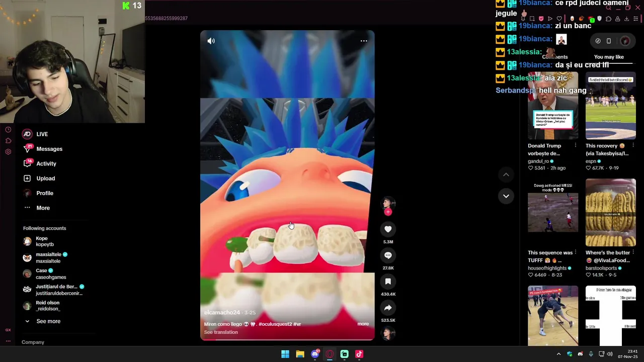Open Windows Start menu
Image resolution: width=644 pixels, height=362 pixels.
coord(285,354)
